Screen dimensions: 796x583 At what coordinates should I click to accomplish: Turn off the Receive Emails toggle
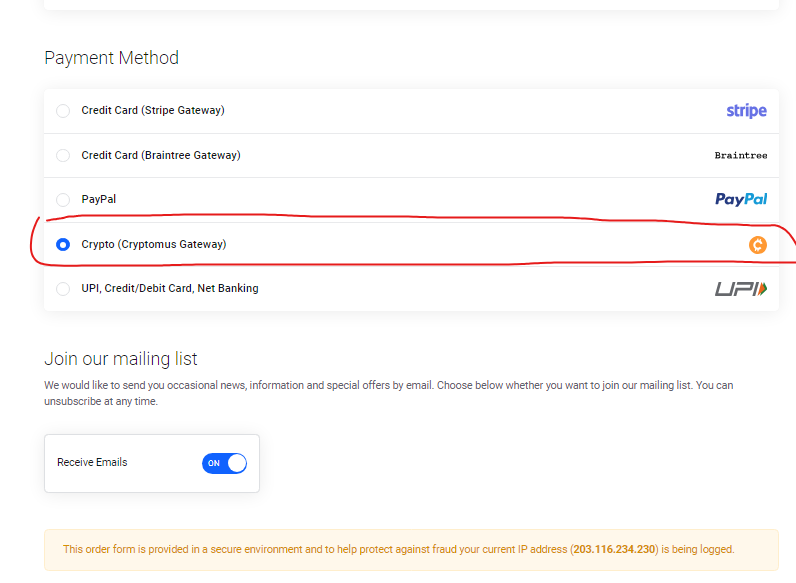coord(224,463)
